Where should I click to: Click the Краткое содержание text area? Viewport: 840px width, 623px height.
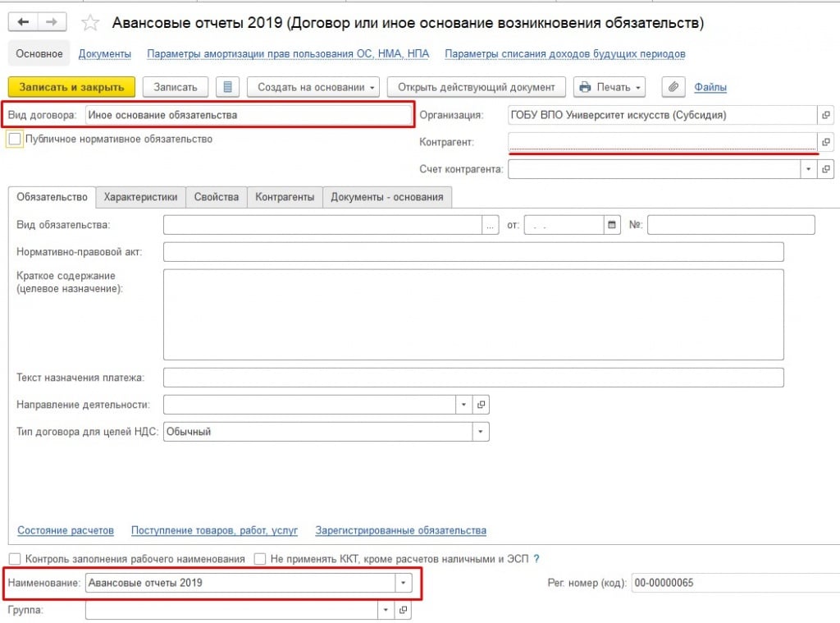(x=473, y=314)
